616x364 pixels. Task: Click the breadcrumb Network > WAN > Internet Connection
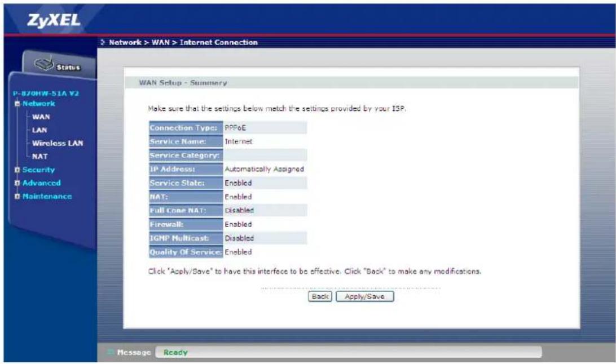183,42
